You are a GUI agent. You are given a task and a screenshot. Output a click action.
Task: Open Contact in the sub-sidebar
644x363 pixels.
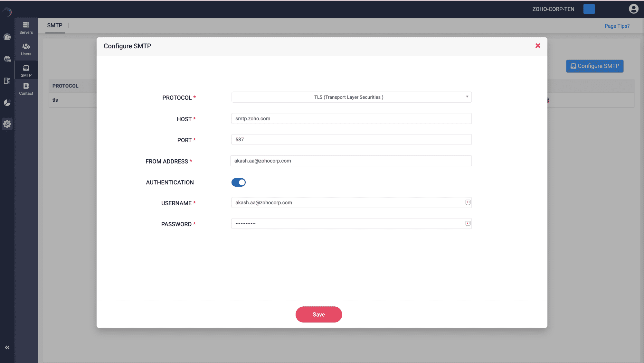[x=26, y=89]
